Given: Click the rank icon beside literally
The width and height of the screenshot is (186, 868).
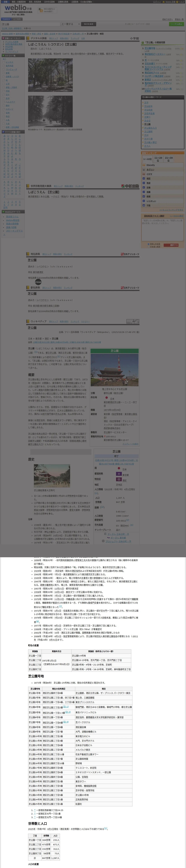Looking at the screenshot, I should (x=144, y=165).
